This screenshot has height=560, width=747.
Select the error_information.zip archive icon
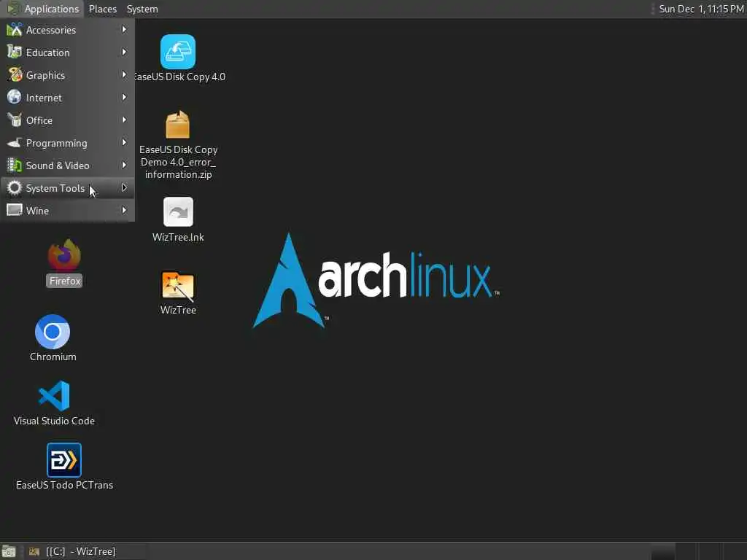(178, 124)
